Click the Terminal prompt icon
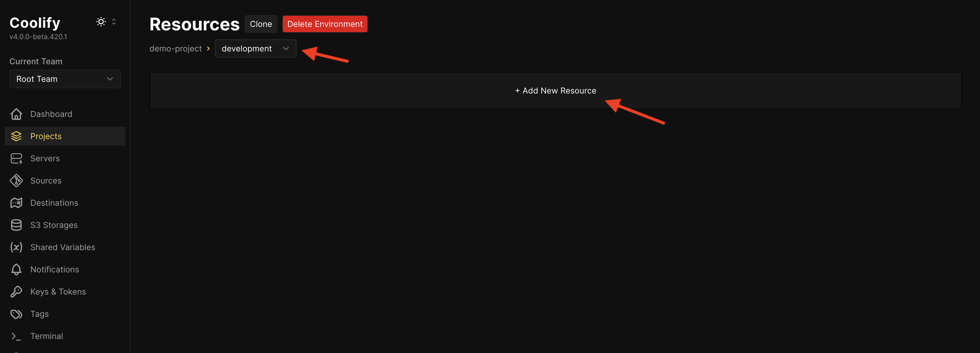The width and height of the screenshot is (980, 353). 16,336
